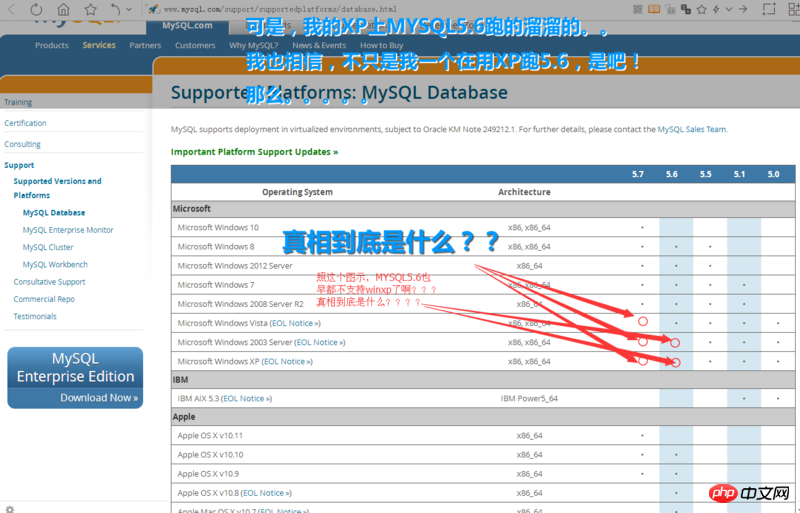Click the Supported Platforms: MySQL Database heading
Viewport: 800px width, 513px height.
pos(339,92)
